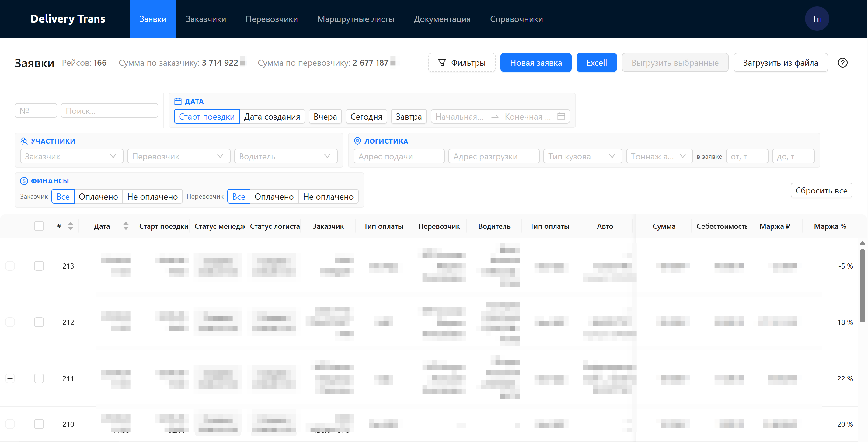
Task: Filter by Завтра
Action: point(409,117)
